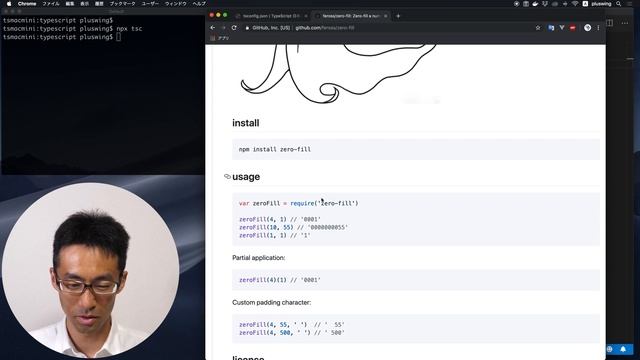Open the ファイル menu
The height and width of the screenshot is (360, 640).
tap(51, 4)
